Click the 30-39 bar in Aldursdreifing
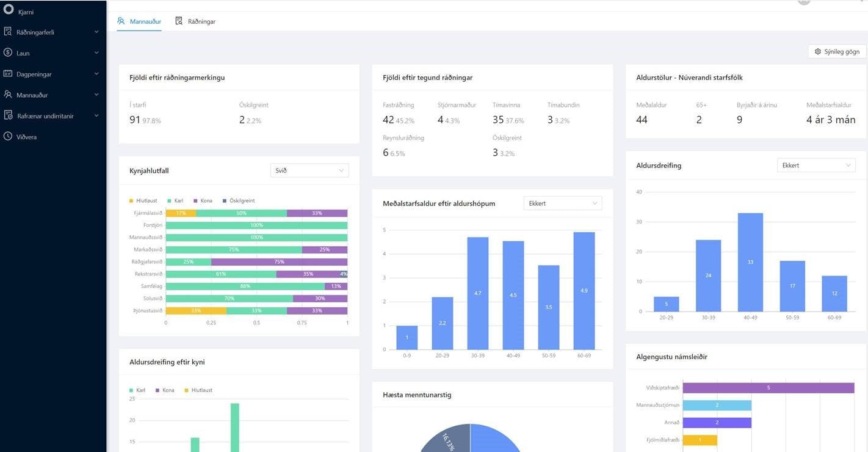This screenshot has width=868, height=452. [708, 275]
